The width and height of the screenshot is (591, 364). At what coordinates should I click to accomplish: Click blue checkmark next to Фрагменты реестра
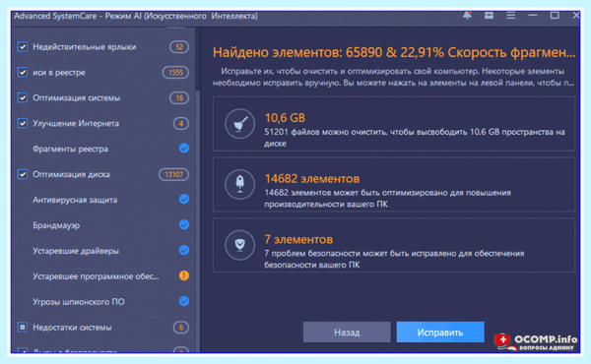tap(184, 149)
